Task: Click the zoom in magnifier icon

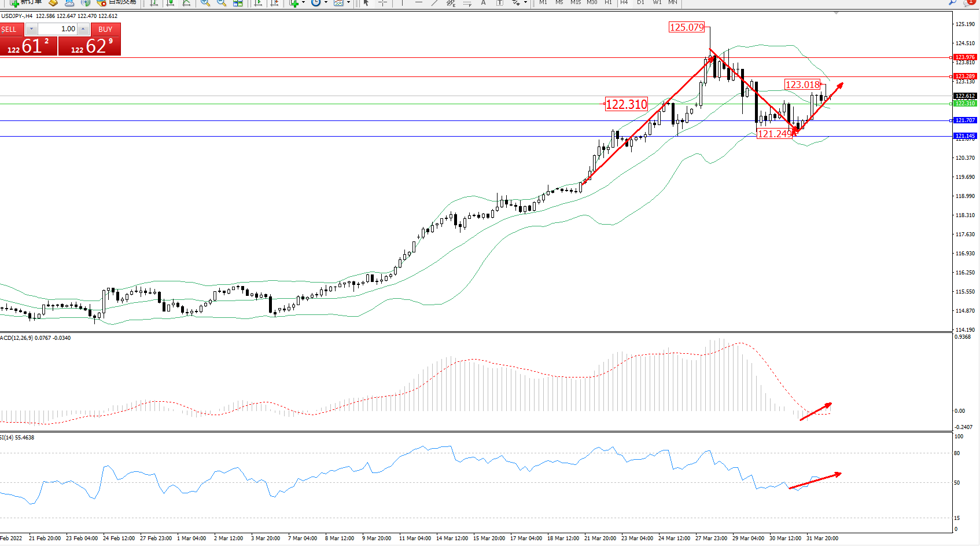Action: point(205,3)
